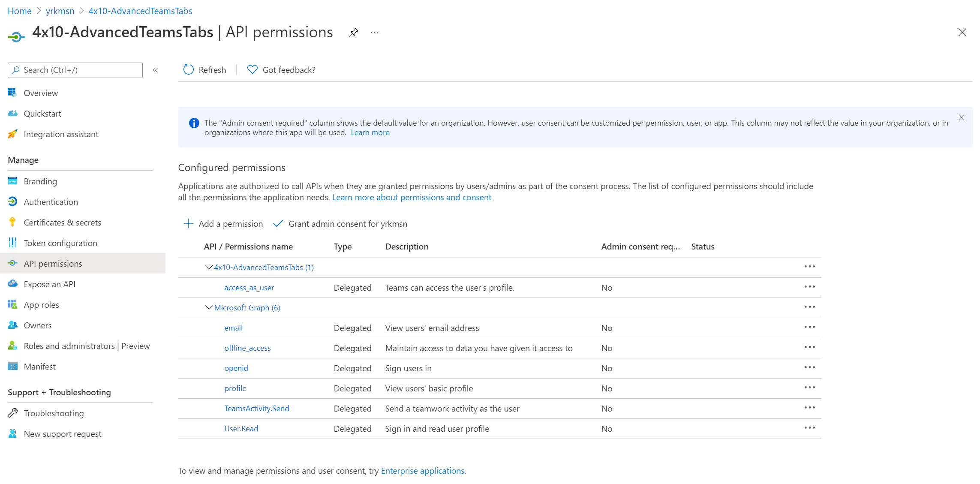Dismiss the info banner with its X
Screen dimensions: 980x484
(962, 118)
